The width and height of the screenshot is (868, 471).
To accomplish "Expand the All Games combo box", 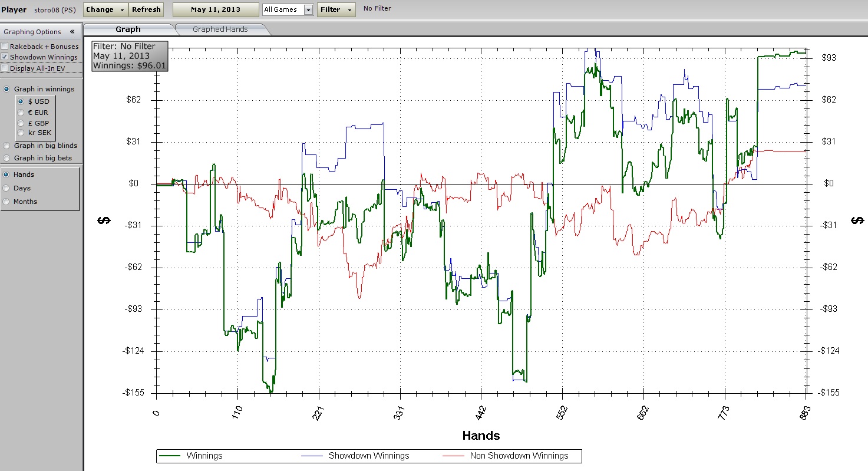I will tap(308, 10).
